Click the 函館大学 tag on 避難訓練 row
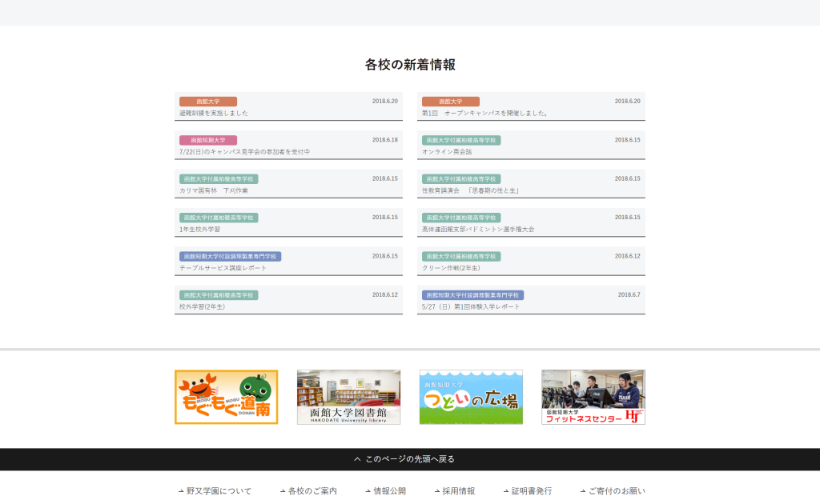Screen dimensions: 820x504 208,102
